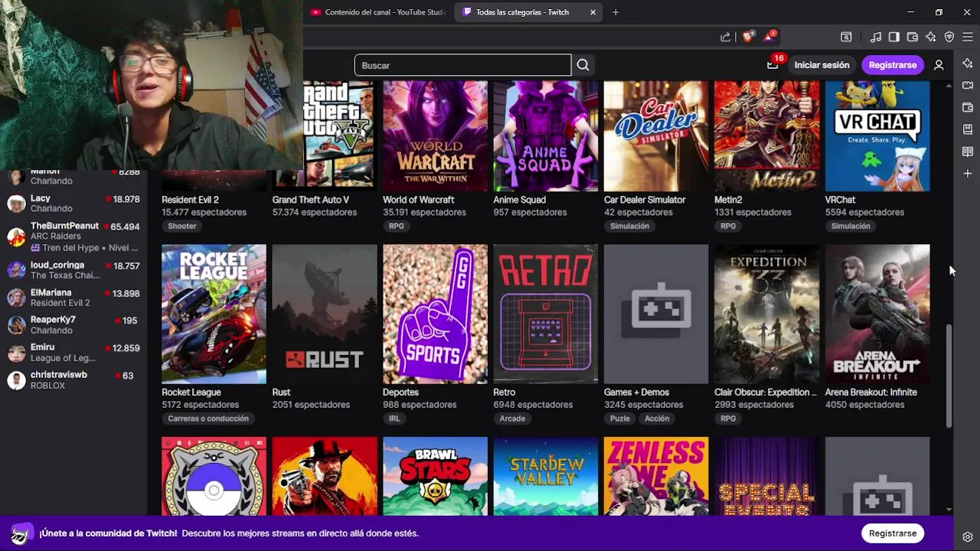
Task: Click the search magnifier button
Action: (x=583, y=65)
